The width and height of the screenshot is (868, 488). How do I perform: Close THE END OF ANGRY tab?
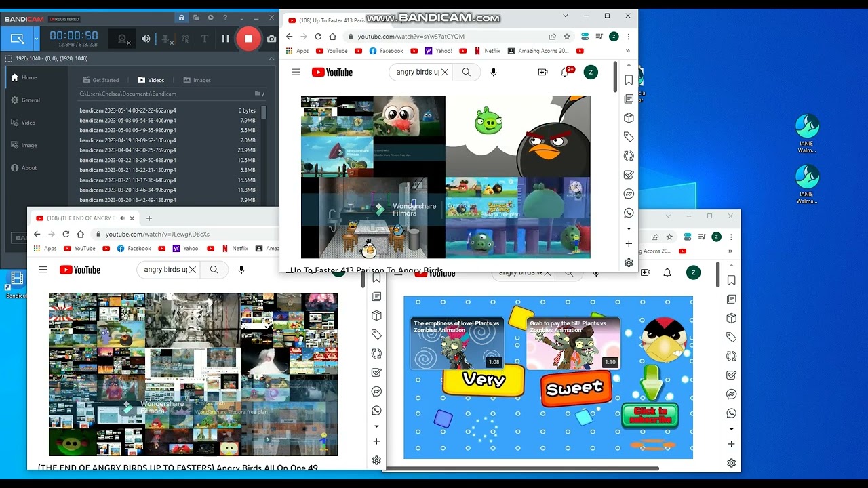point(132,218)
